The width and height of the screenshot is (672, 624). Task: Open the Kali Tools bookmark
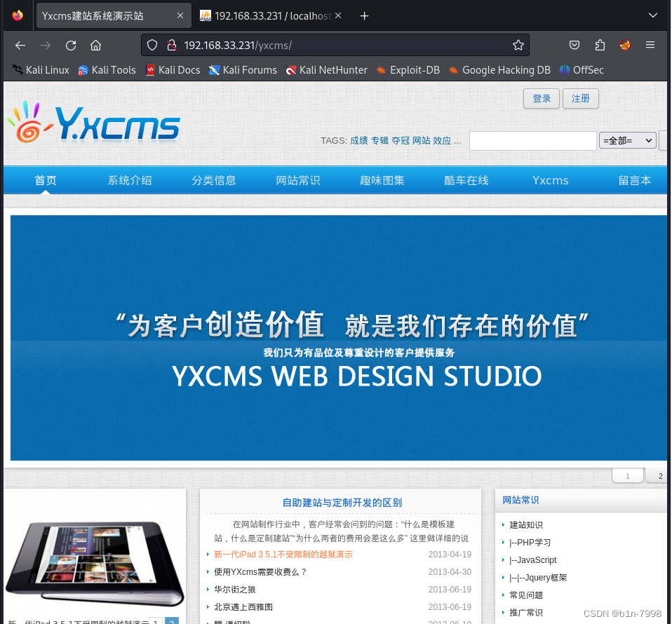107,70
